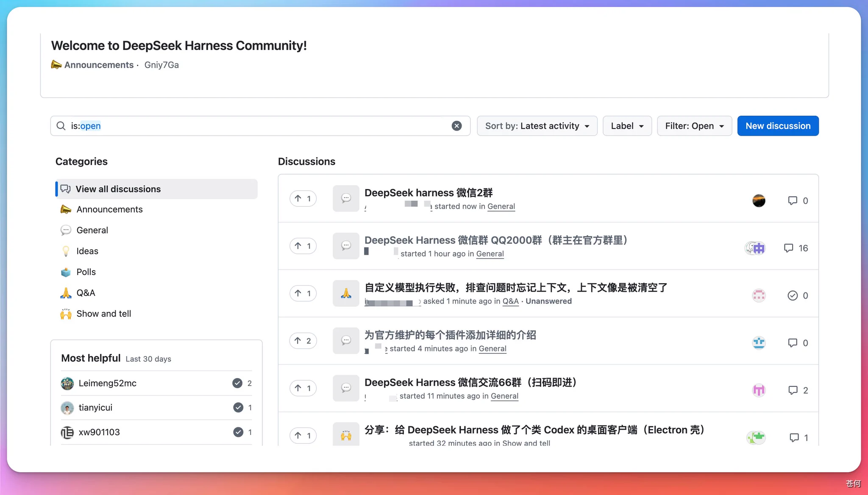Open question 自定义模型执行失败
Image resolution: width=868 pixels, height=495 pixels.
click(x=516, y=288)
